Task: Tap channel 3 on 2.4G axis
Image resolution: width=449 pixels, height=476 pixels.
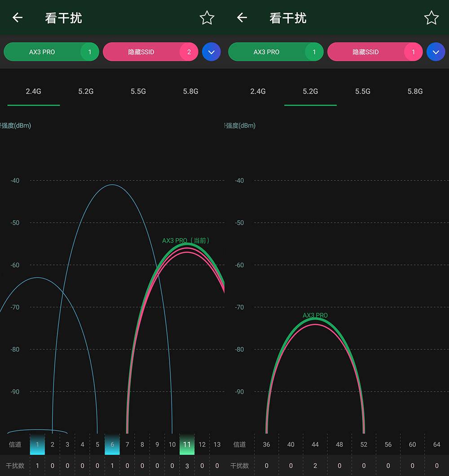Action: pos(67,445)
